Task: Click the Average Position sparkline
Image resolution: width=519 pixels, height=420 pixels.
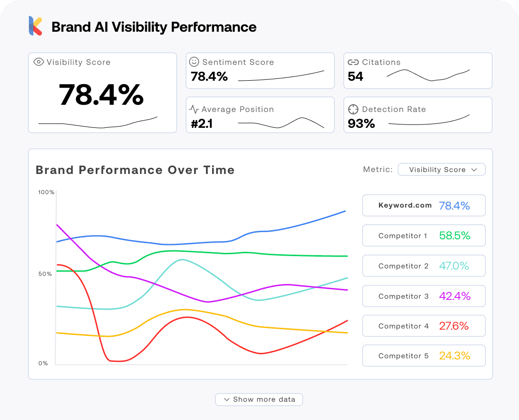Action: tap(281, 123)
